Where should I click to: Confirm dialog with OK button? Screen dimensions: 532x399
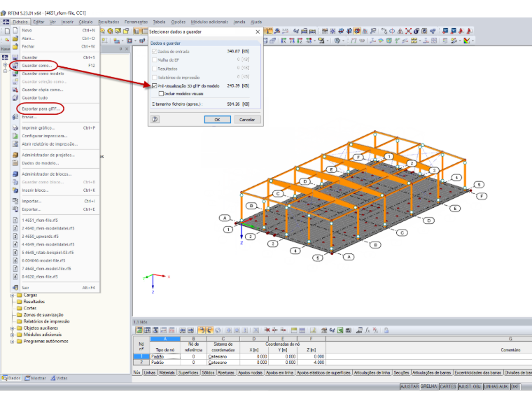point(218,120)
